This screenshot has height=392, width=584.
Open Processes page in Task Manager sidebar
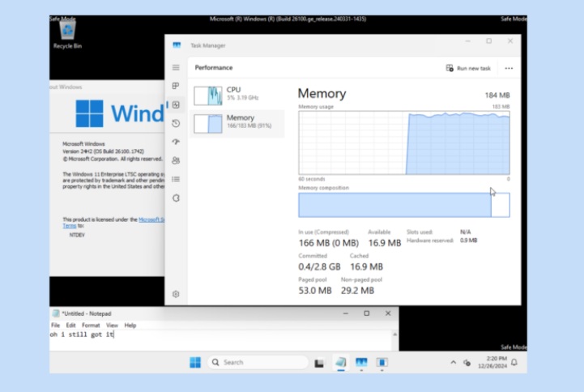[x=176, y=86]
